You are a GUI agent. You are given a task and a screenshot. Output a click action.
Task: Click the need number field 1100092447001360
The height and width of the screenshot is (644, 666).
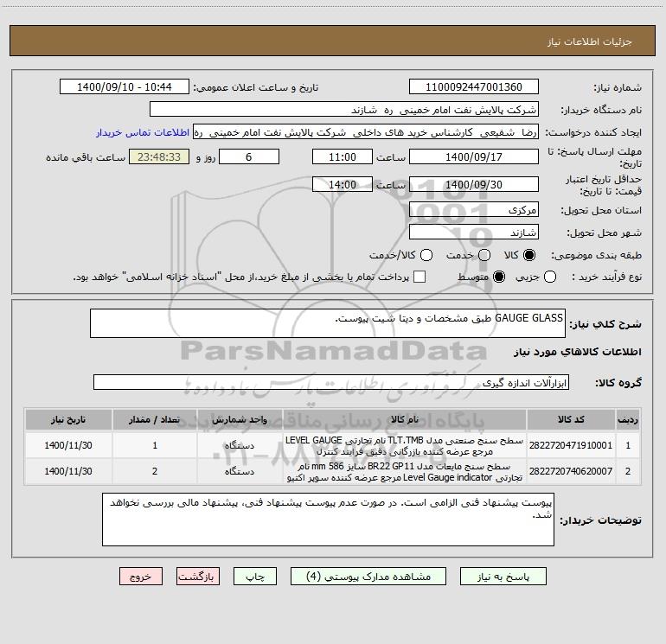[474, 87]
